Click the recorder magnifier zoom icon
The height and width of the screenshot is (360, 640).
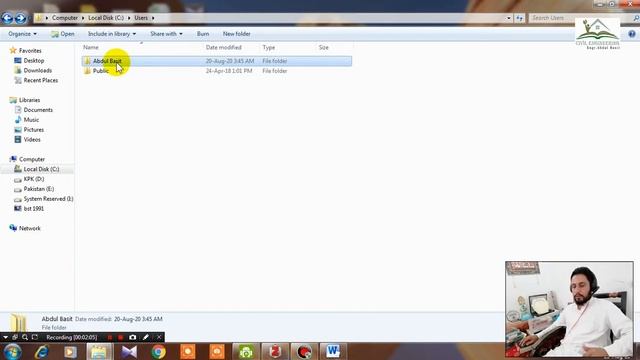click(25, 337)
